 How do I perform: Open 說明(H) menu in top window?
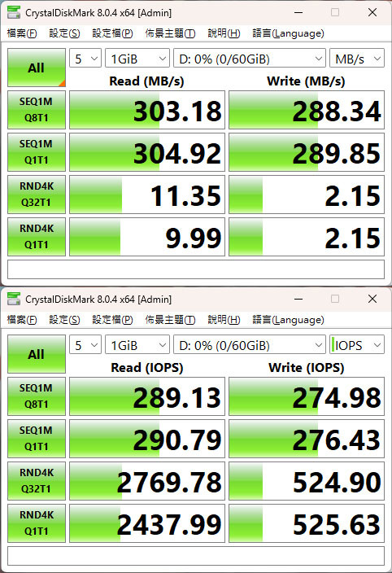click(224, 33)
